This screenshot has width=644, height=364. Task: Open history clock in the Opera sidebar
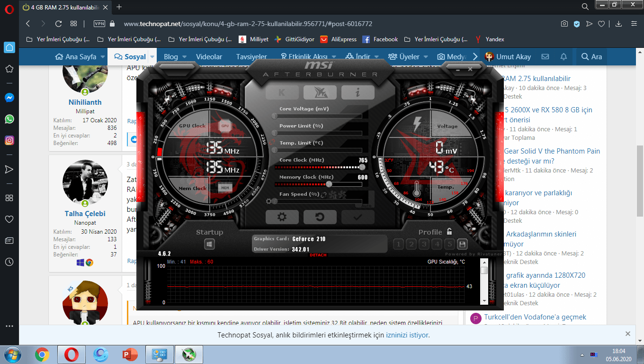point(9,262)
